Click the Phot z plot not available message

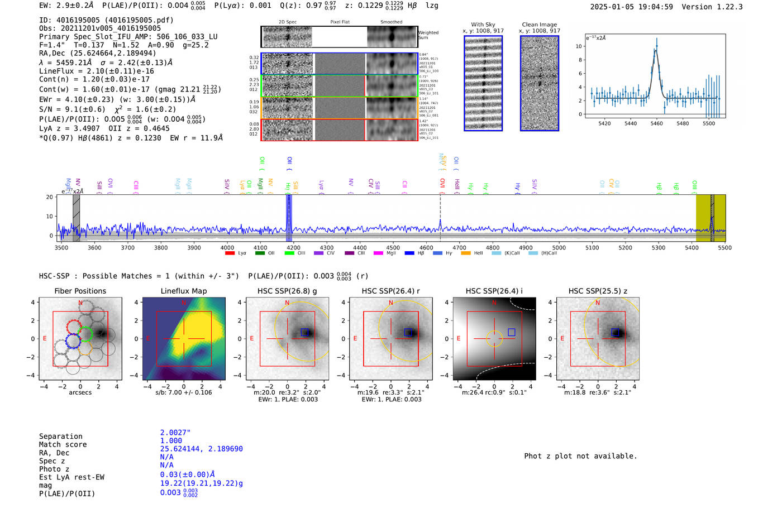click(x=580, y=456)
